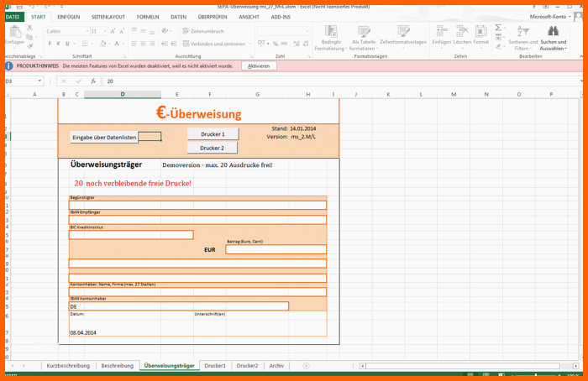
Task: Open Sortieren und Filtern
Action: point(522,38)
